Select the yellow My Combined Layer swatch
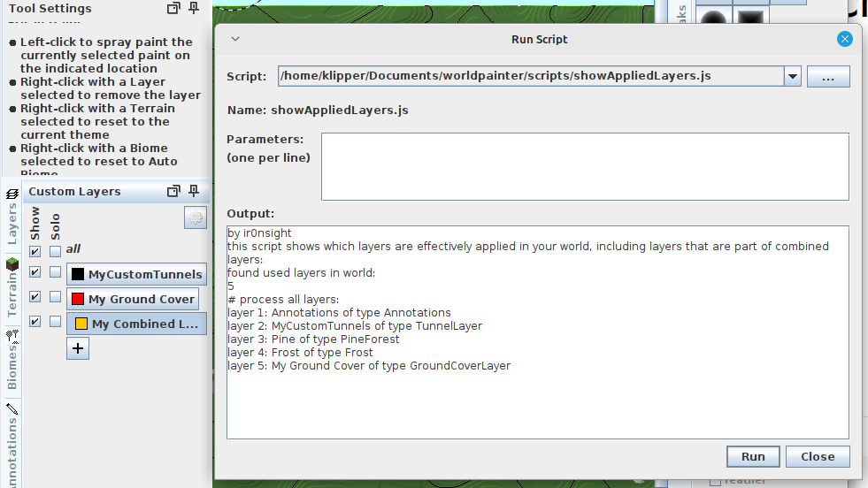 click(81, 324)
